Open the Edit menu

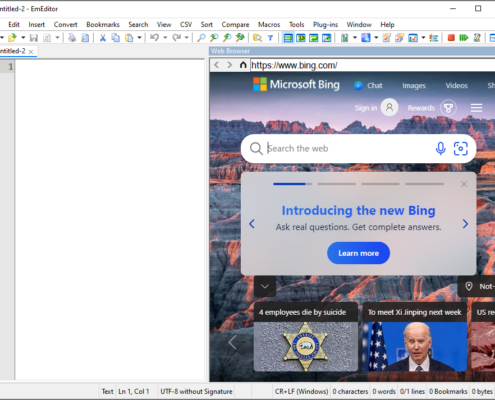[14, 24]
